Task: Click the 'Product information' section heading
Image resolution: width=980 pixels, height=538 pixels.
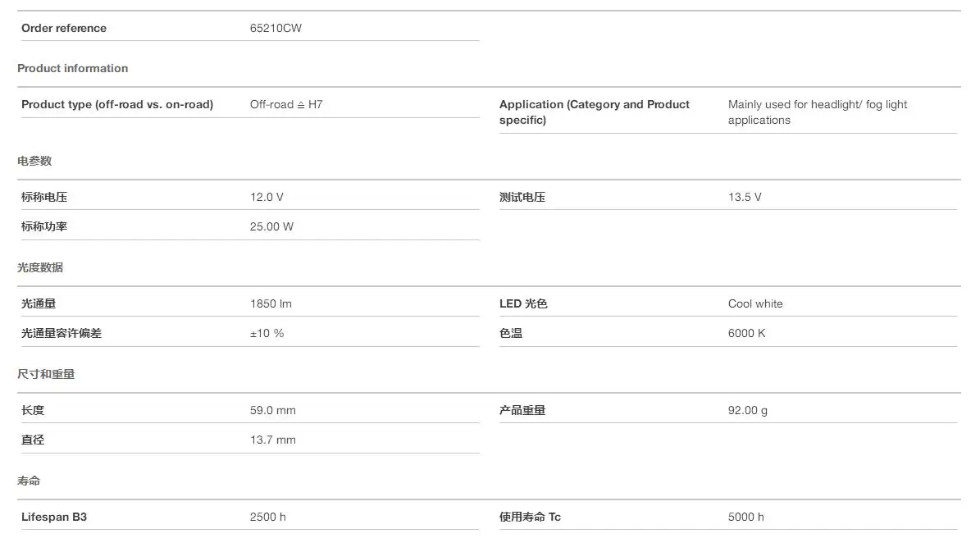Action: point(72,68)
